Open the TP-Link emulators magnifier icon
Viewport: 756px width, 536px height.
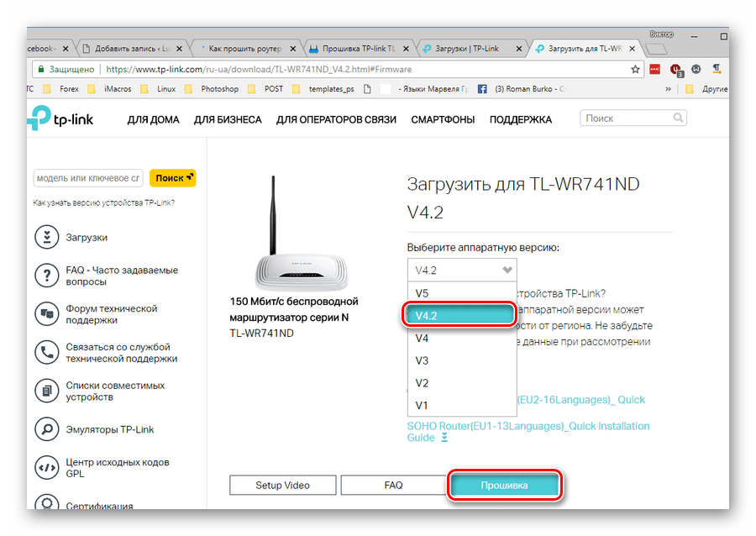click(x=47, y=429)
